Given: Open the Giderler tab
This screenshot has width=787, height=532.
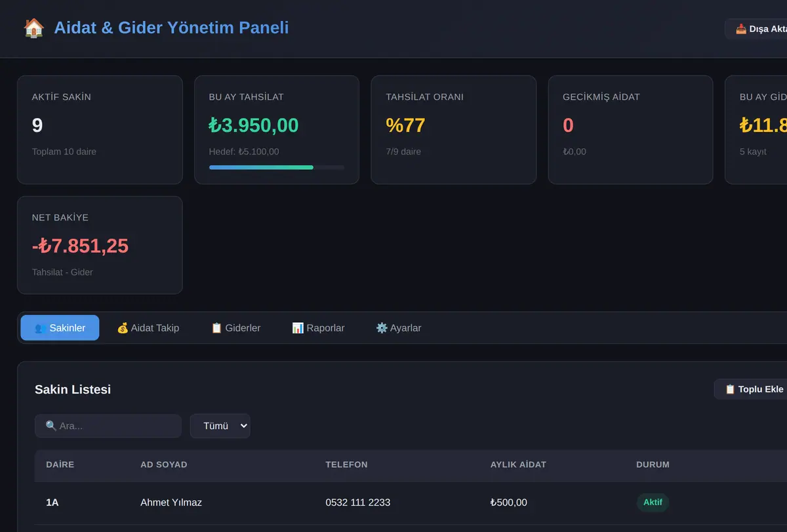Looking at the screenshot, I should coord(235,328).
